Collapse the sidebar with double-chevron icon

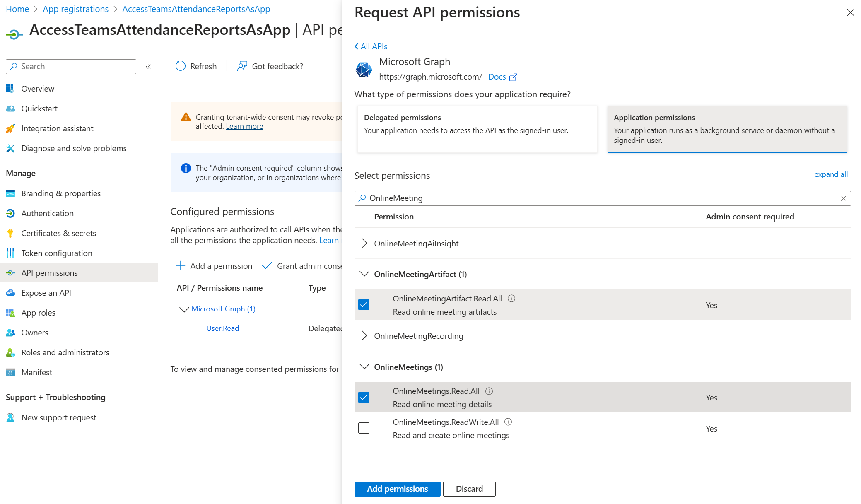click(x=148, y=67)
